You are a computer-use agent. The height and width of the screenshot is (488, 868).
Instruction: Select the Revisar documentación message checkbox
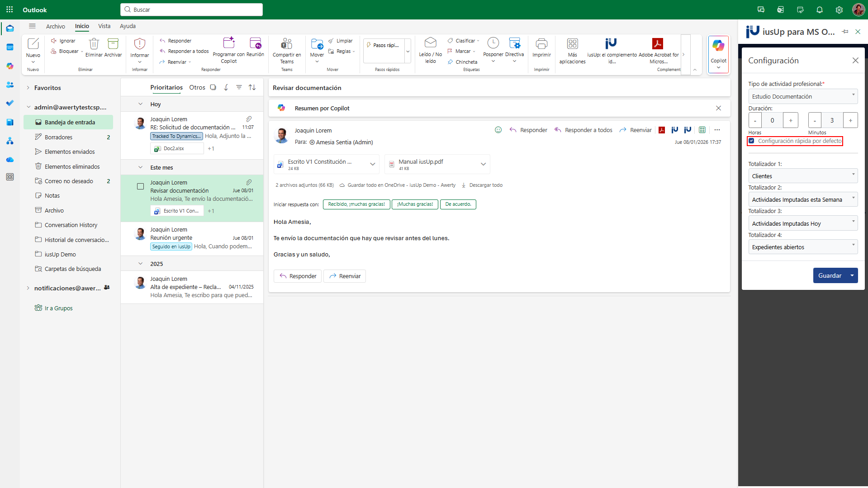(141, 186)
